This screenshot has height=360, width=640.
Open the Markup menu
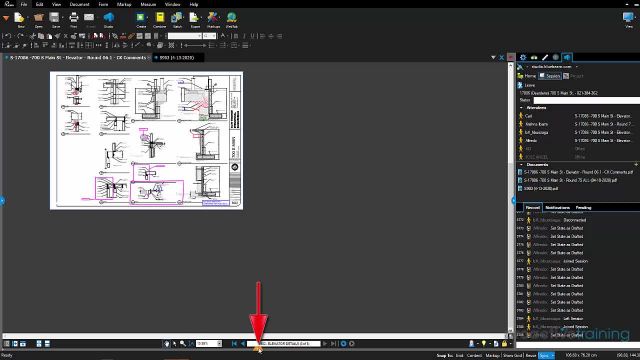click(x=124, y=4)
